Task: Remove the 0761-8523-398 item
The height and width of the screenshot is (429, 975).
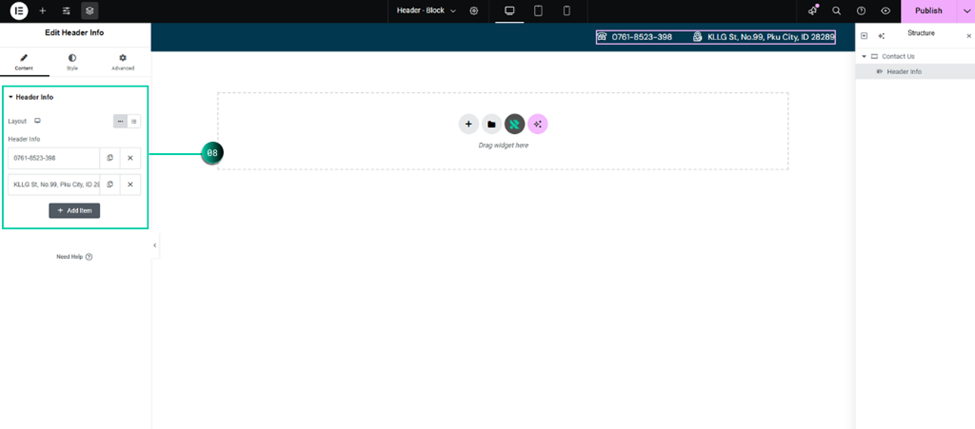Action: pos(130,158)
